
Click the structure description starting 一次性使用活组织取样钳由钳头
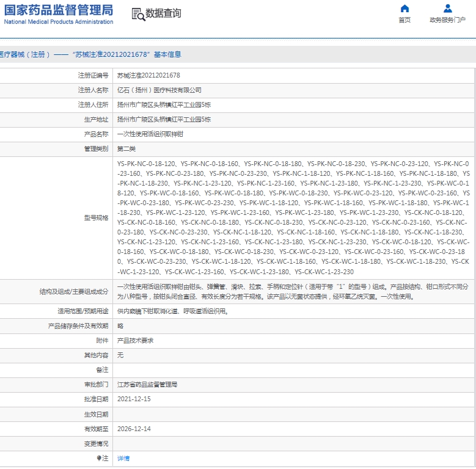[293, 291]
